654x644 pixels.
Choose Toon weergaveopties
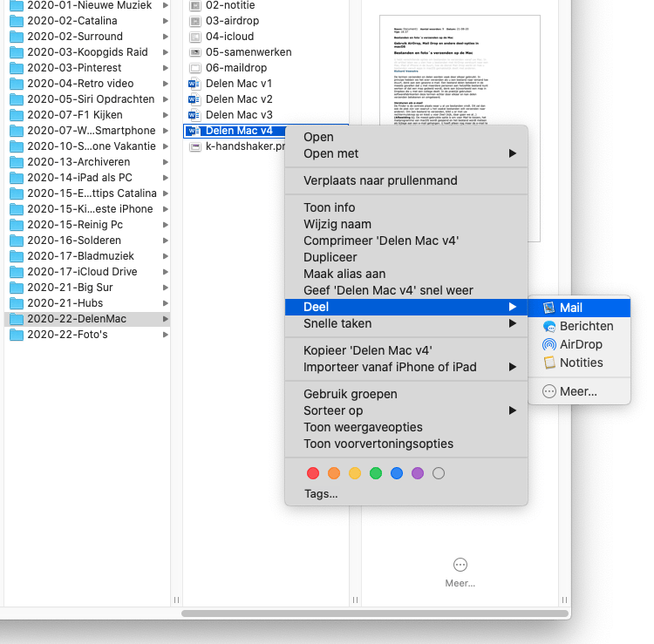point(406,427)
